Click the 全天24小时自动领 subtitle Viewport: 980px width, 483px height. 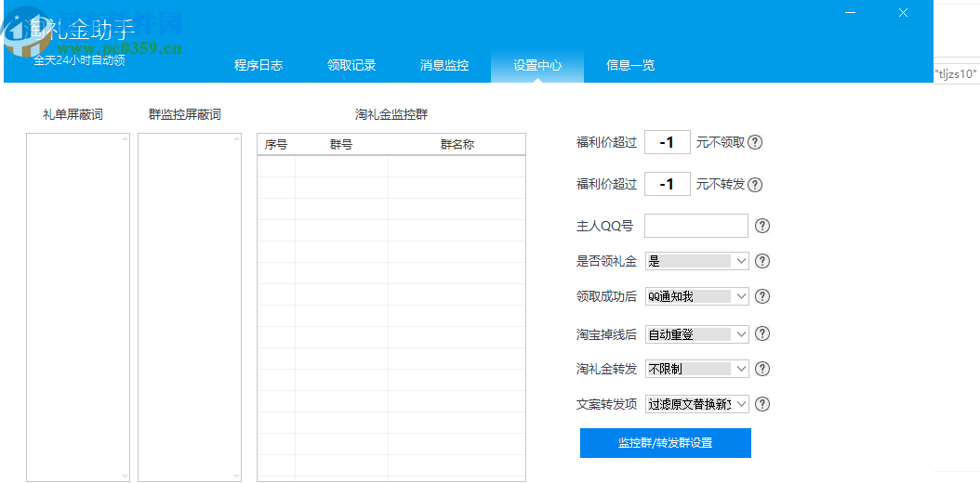click(79, 60)
